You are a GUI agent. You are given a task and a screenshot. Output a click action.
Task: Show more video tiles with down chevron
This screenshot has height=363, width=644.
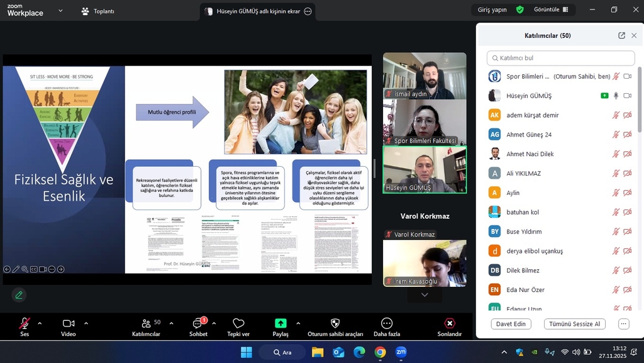(425, 294)
